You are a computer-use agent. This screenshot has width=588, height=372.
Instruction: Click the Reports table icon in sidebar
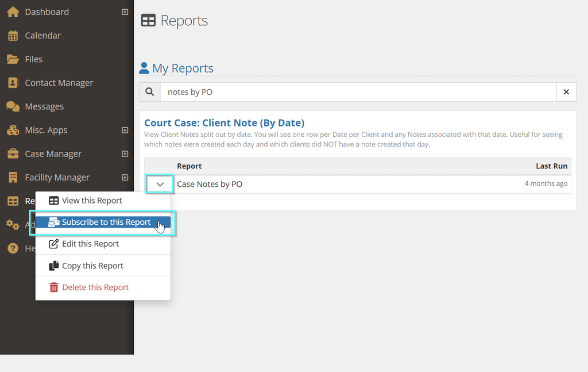(13, 201)
